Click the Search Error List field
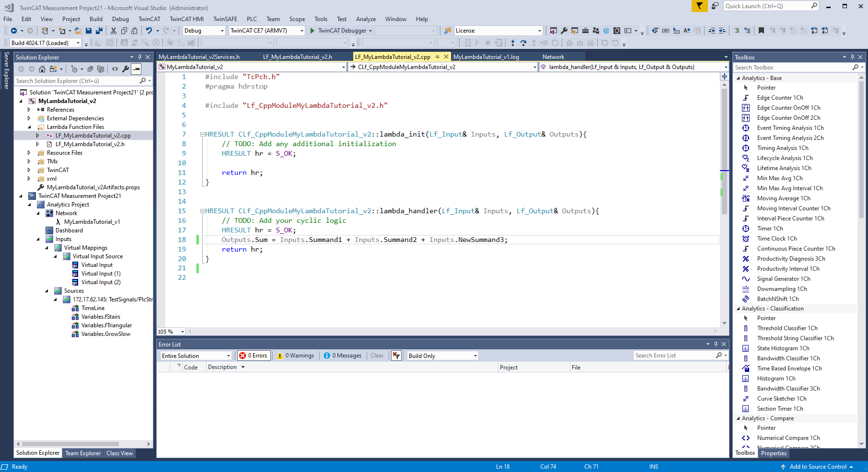The height and width of the screenshot is (472, 868). (674, 356)
